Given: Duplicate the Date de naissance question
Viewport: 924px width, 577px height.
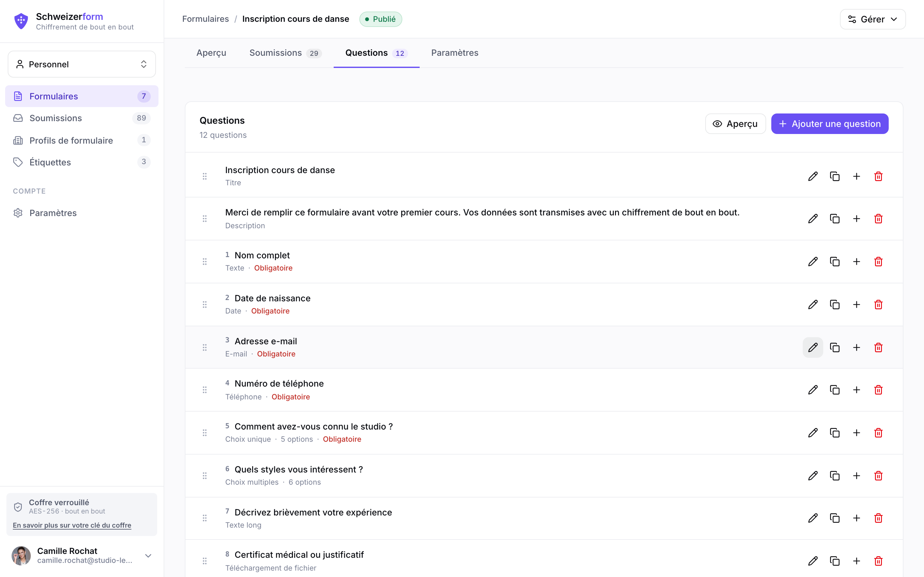Looking at the screenshot, I should click(x=835, y=305).
